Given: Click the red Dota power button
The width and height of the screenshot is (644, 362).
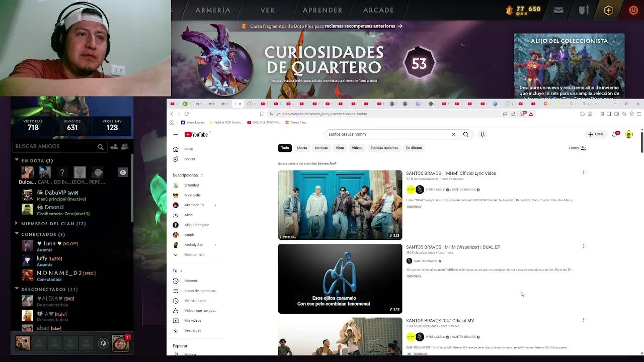Looking at the screenshot, I should pyautogui.click(x=633, y=10).
